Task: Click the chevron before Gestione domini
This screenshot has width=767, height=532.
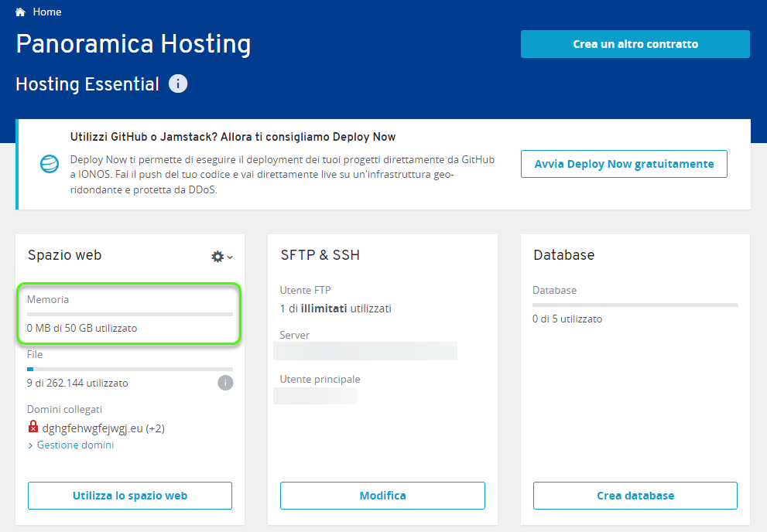Action: 30,445
